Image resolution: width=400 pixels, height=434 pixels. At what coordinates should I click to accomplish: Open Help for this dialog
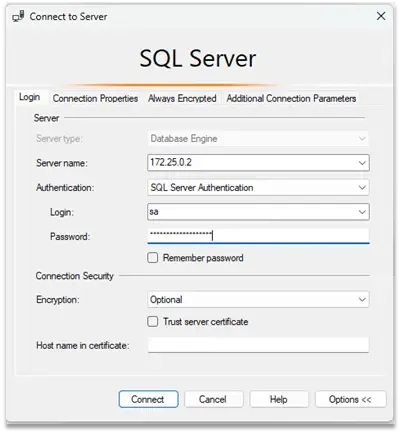point(279,399)
